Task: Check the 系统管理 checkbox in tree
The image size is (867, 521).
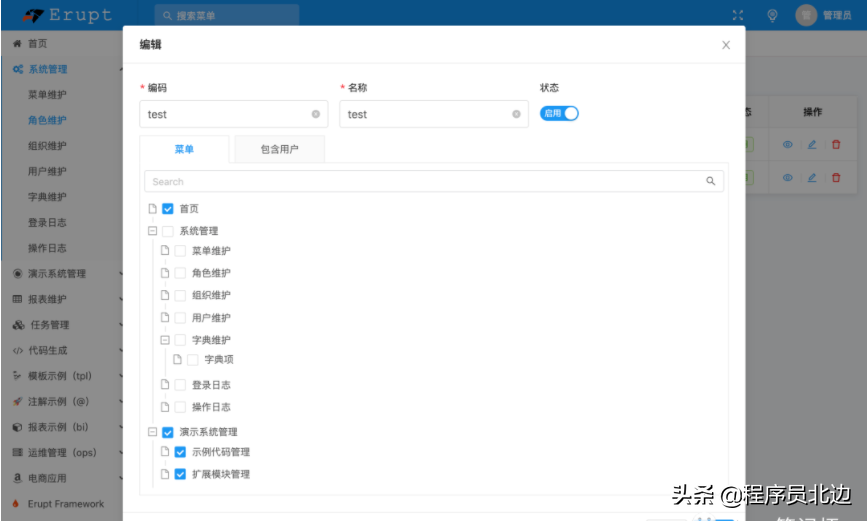Action: click(168, 231)
